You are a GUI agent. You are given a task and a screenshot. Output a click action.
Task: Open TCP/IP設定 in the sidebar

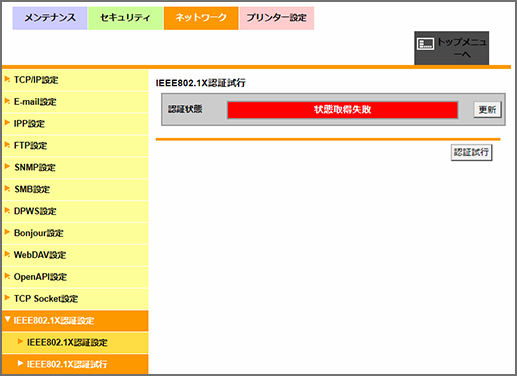75,80
